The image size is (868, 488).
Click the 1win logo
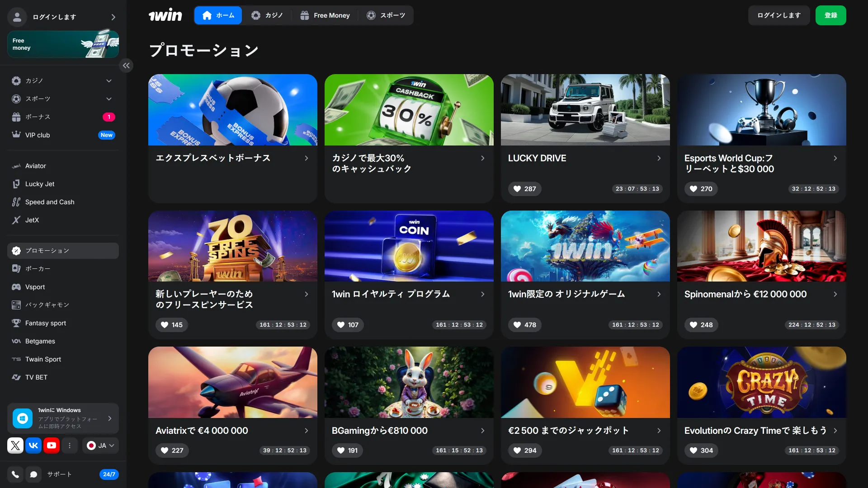coord(165,15)
